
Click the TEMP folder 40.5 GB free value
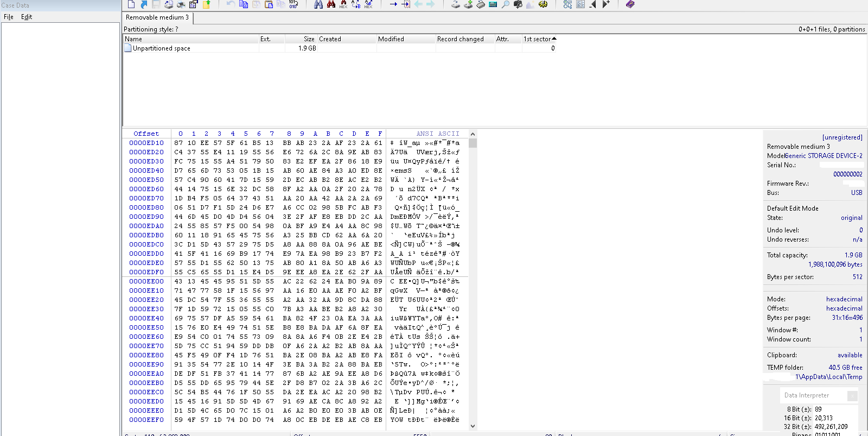point(845,368)
